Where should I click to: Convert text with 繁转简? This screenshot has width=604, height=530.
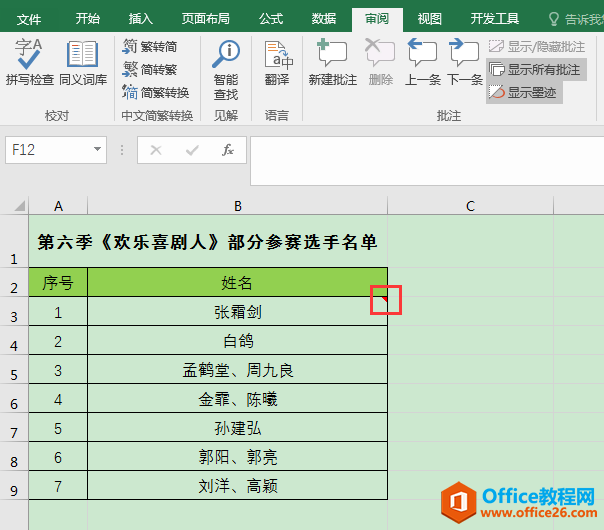(x=149, y=47)
